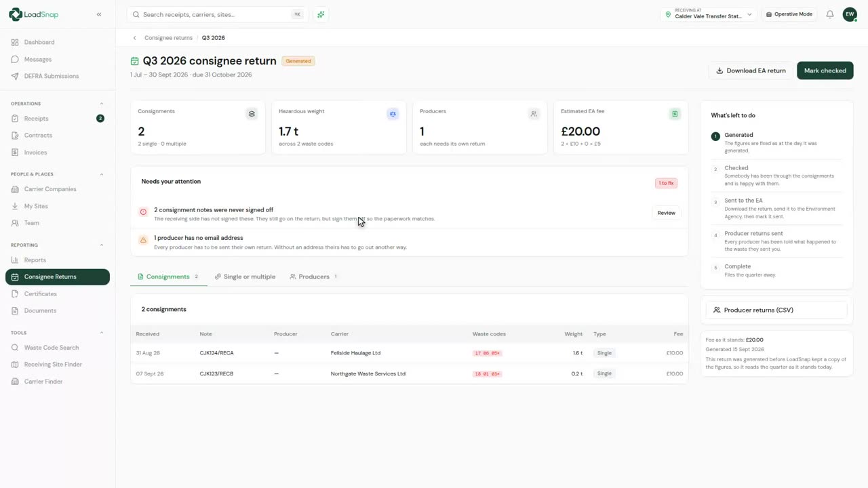
Task: Review the unsigned consignment notes
Action: point(666,213)
